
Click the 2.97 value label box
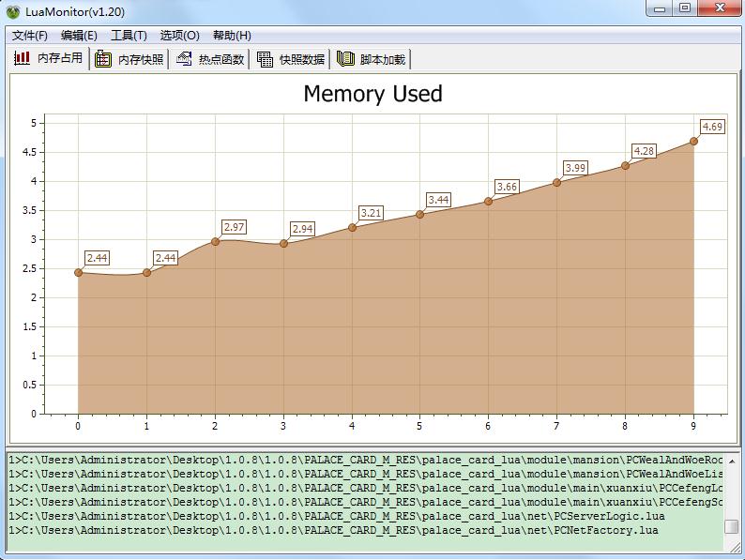pyautogui.click(x=235, y=227)
